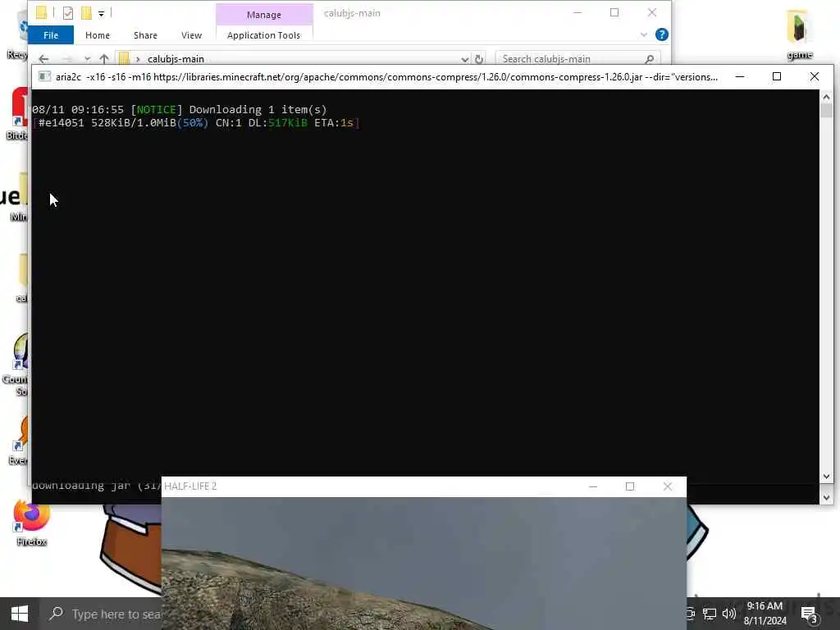Open recent locations dropdown in Explorer
This screenshot has height=630, width=840.
pyautogui.click(x=87, y=59)
